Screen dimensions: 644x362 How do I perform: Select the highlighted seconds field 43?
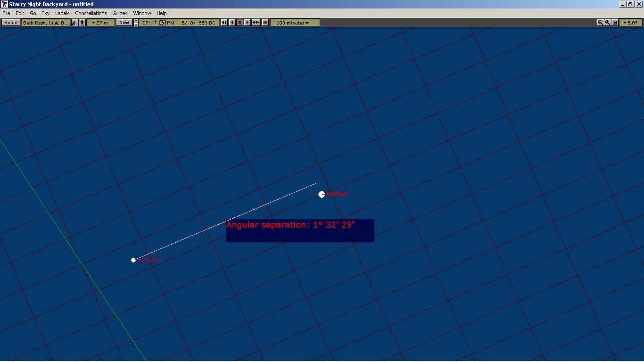pos(162,23)
